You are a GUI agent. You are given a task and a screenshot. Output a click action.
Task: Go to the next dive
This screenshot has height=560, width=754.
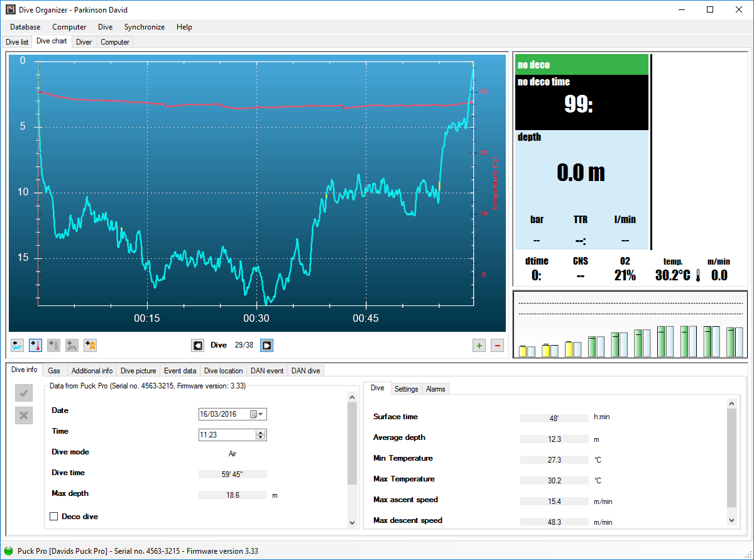[x=267, y=345]
